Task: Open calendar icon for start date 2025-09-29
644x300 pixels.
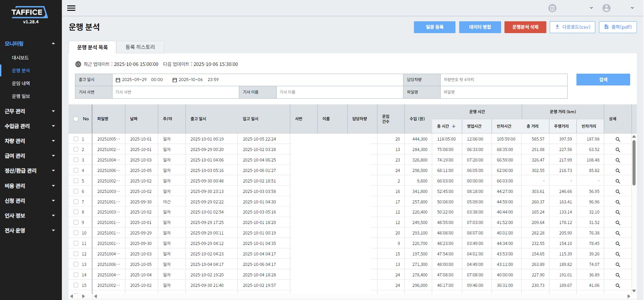Action: click(118, 80)
